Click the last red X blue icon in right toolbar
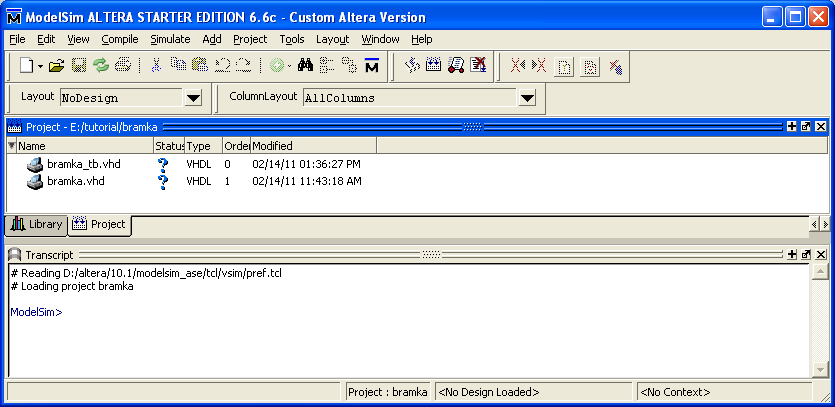 point(616,67)
